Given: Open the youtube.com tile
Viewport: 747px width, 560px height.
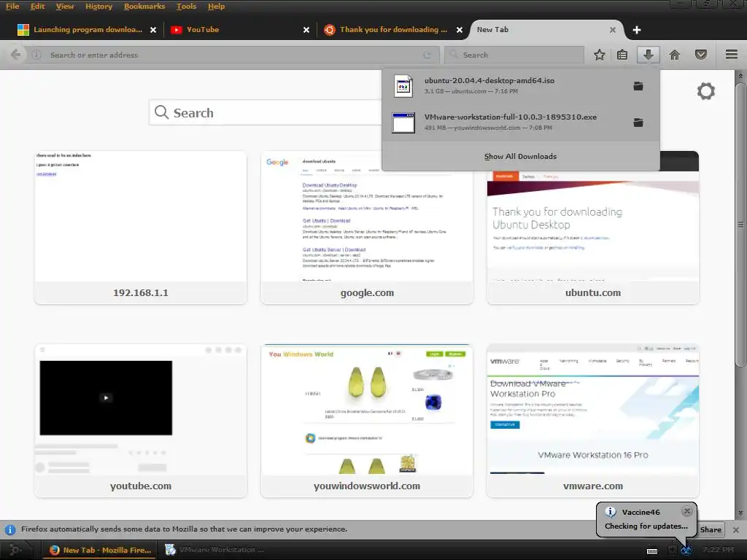Looking at the screenshot, I should [x=141, y=421].
